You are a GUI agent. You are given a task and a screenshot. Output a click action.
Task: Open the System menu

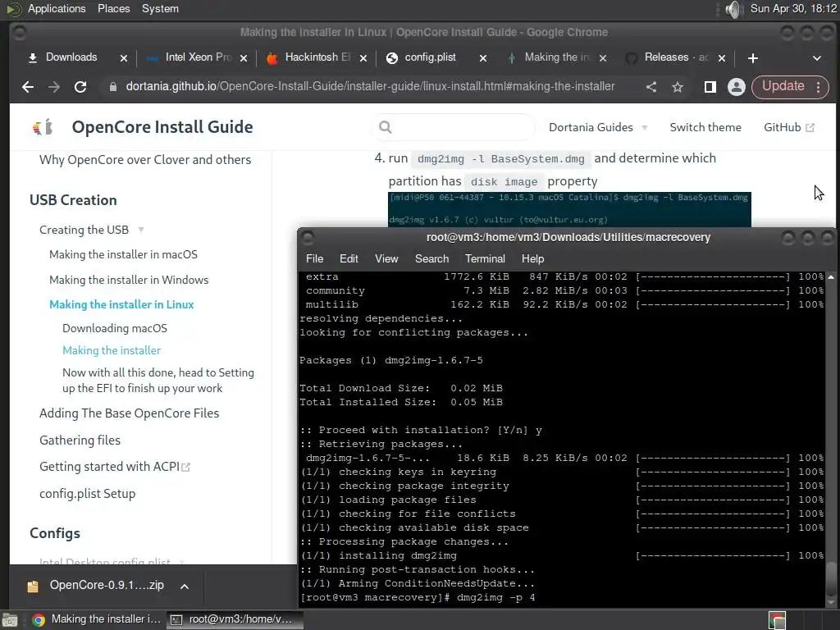160,8
